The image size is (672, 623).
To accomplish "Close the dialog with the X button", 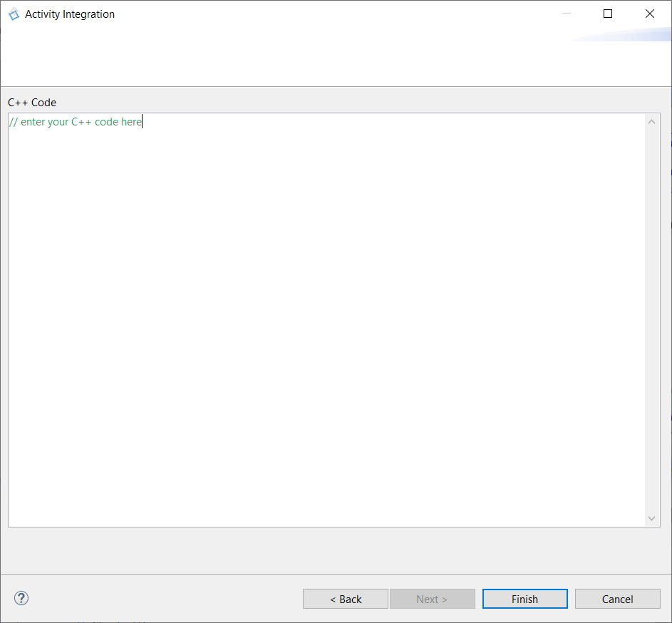I will (650, 14).
